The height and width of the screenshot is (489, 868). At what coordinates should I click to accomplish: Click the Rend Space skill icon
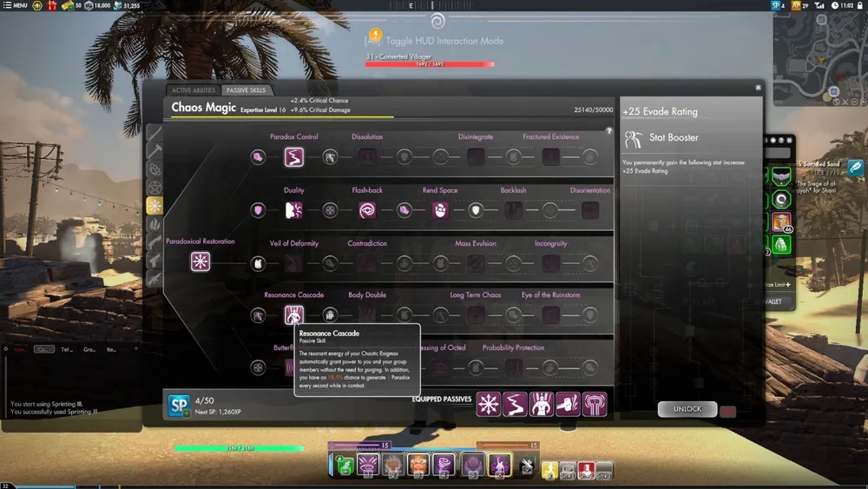tap(440, 210)
